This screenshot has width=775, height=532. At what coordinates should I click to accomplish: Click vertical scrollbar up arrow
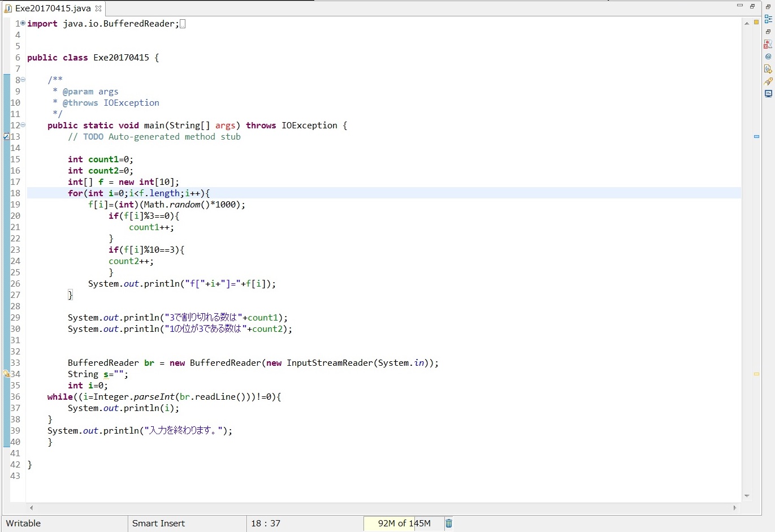tap(747, 23)
